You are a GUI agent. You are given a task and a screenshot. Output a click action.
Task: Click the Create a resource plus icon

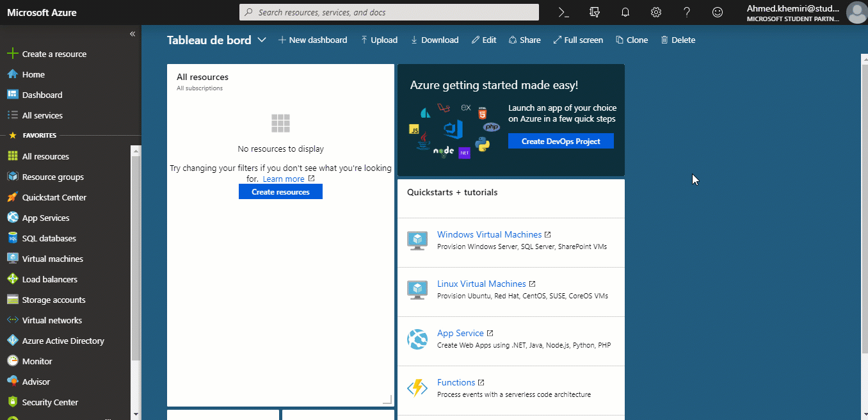pos(12,54)
